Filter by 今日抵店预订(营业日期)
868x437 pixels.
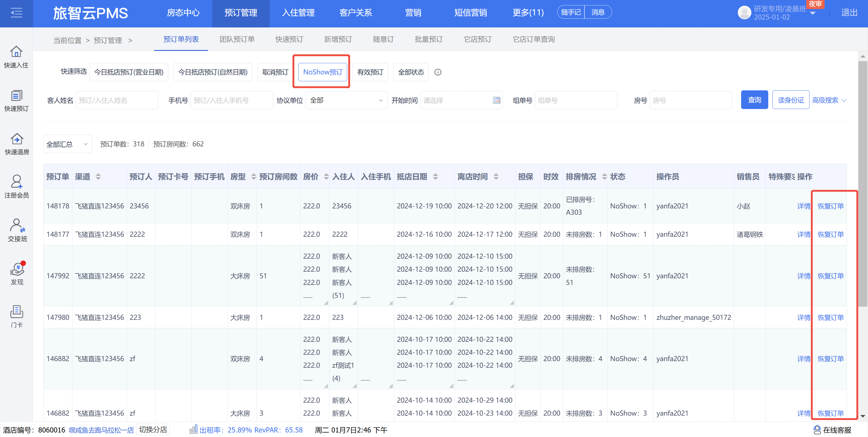tap(129, 72)
